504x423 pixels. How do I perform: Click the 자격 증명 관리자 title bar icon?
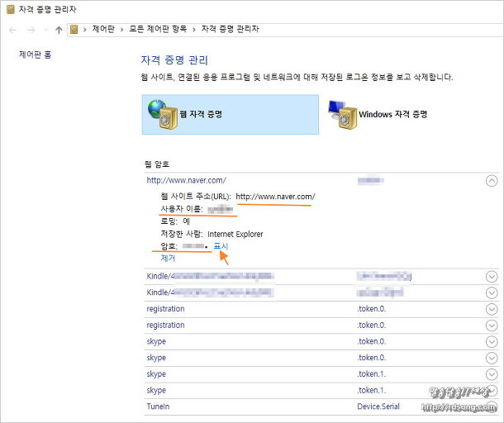(x=10, y=10)
